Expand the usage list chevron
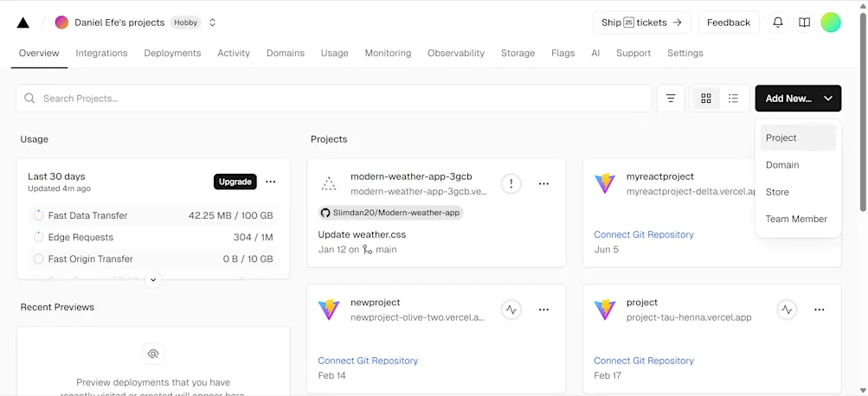This screenshot has height=396, width=868. [153, 280]
